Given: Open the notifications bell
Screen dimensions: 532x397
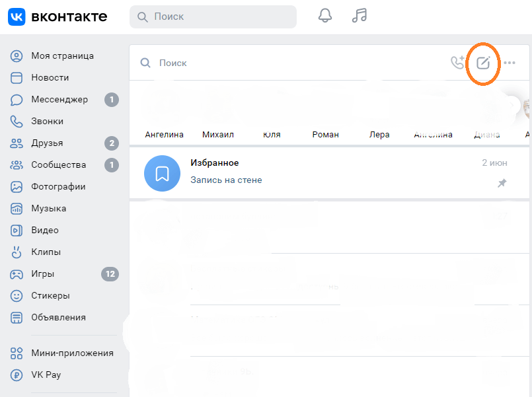Looking at the screenshot, I should pos(325,16).
